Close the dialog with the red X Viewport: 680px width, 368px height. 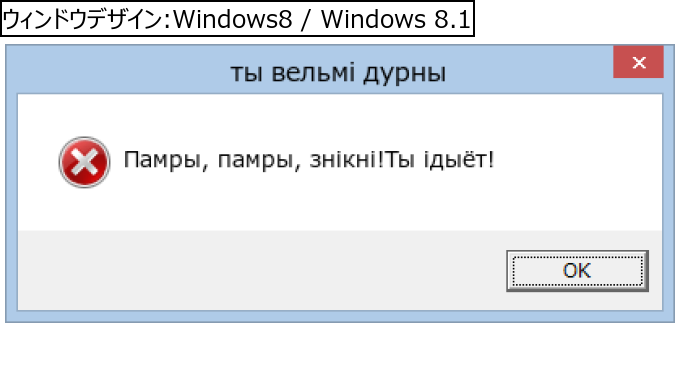pos(638,62)
